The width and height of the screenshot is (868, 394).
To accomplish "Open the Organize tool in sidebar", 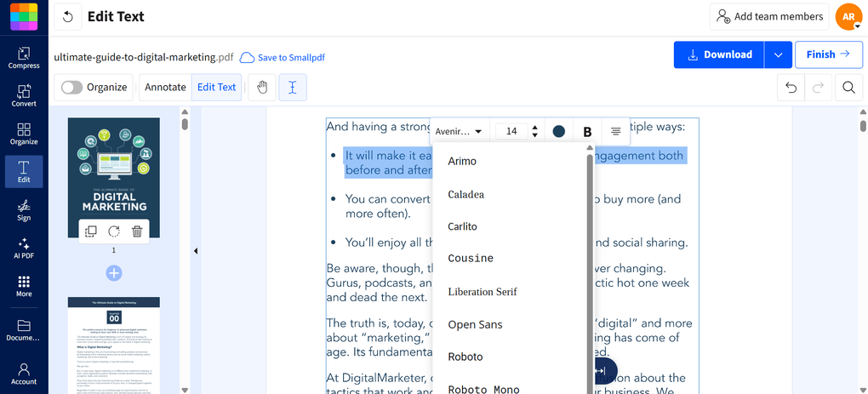I will click(24, 134).
